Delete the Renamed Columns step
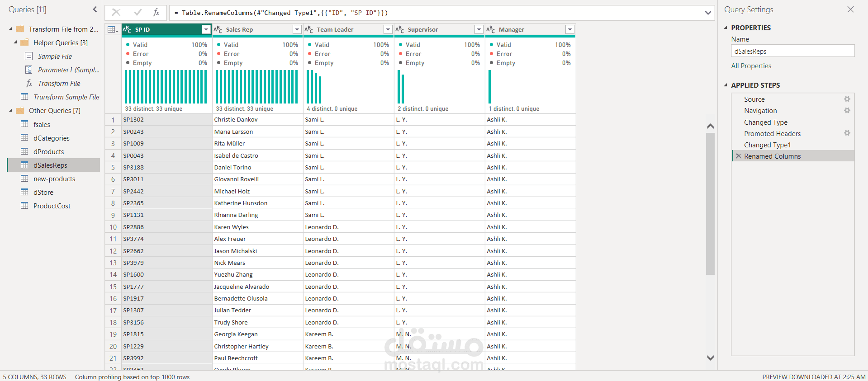Viewport: 868px width, 381px height. point(738,156)
